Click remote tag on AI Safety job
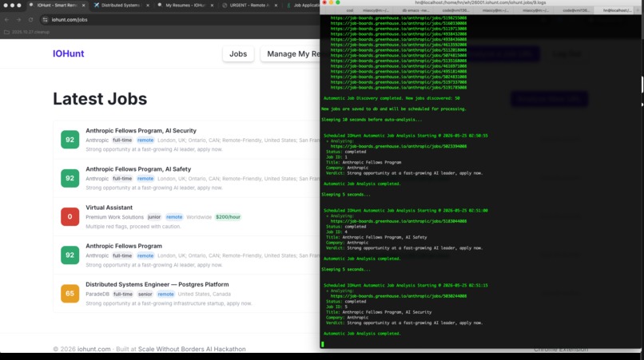644x360 pixels. click(x=145, y=179)
